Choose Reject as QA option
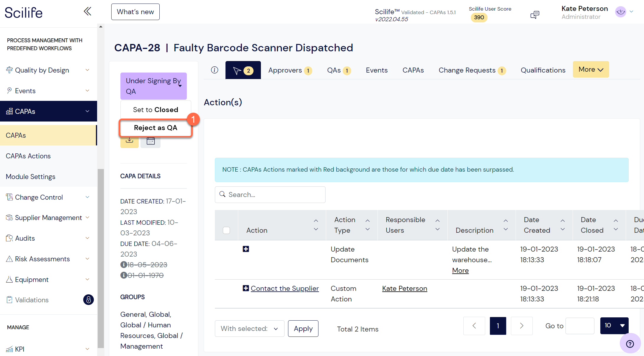 156,128
